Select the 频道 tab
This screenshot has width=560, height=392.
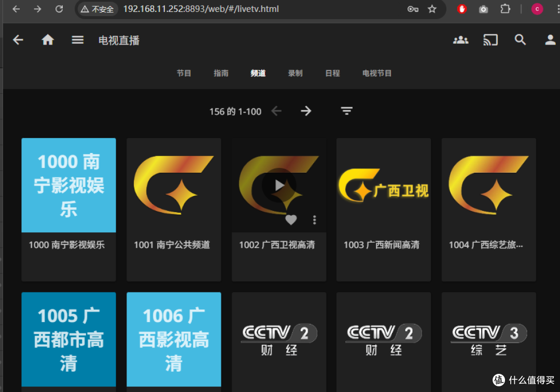click(258, 73)
